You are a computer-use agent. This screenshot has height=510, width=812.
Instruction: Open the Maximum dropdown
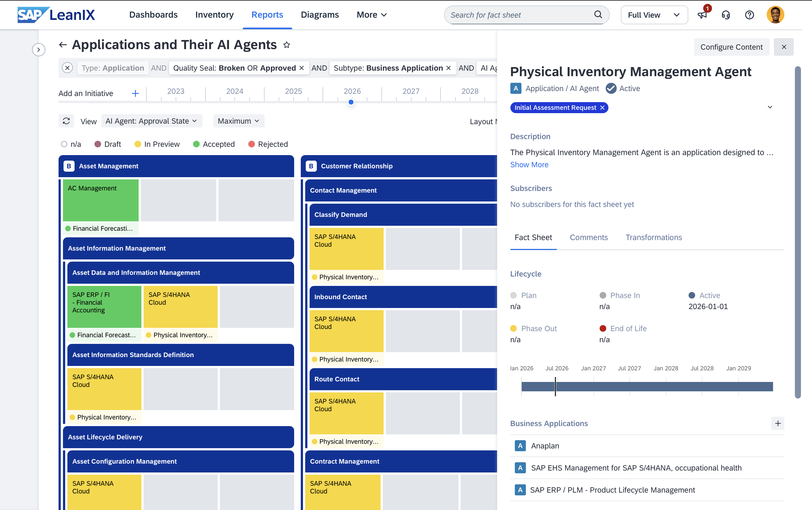point(238,121)
